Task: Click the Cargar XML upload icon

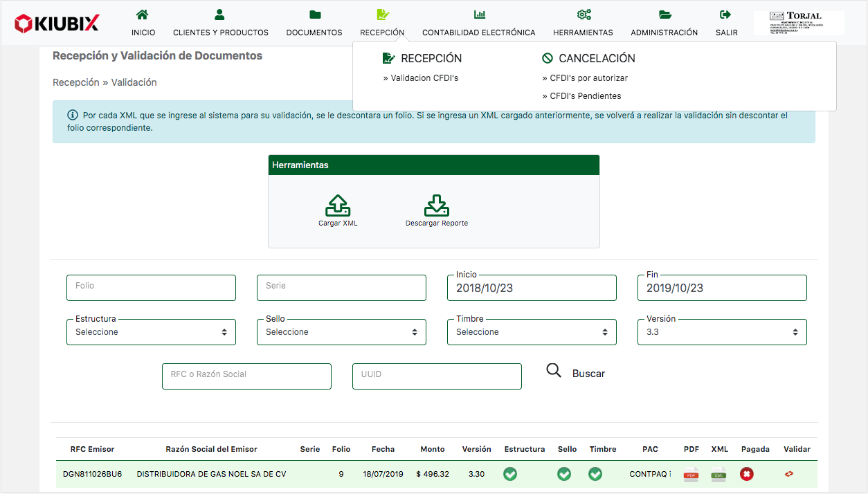Action: [x=338, y=206]
